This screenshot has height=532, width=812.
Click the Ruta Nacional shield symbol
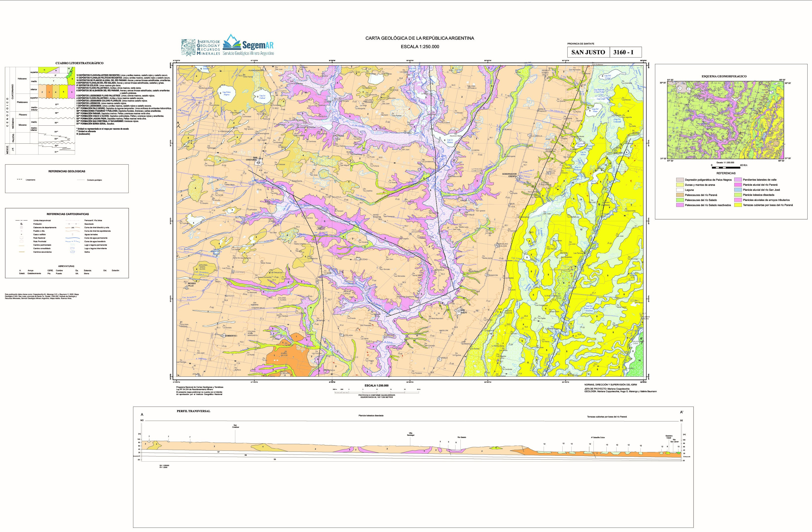coord(21,238)
